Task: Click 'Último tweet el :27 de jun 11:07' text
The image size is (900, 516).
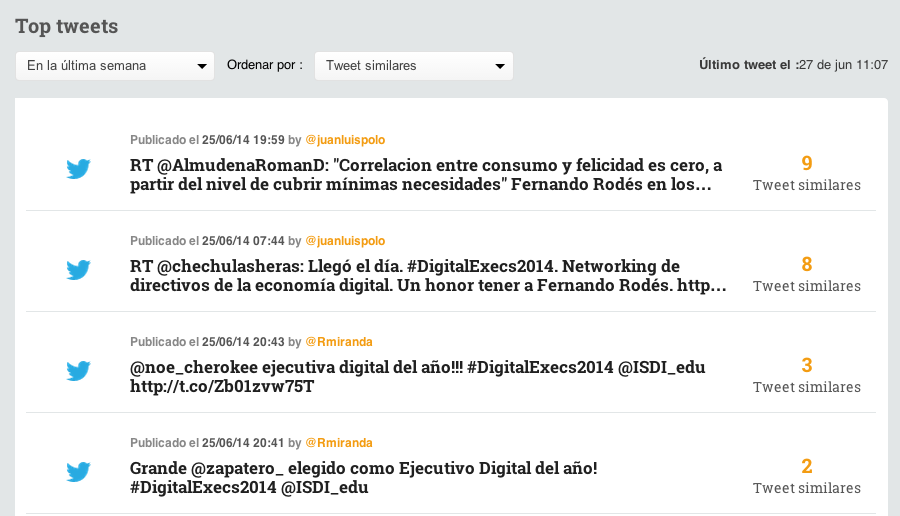Action: (x=793, y=65)
